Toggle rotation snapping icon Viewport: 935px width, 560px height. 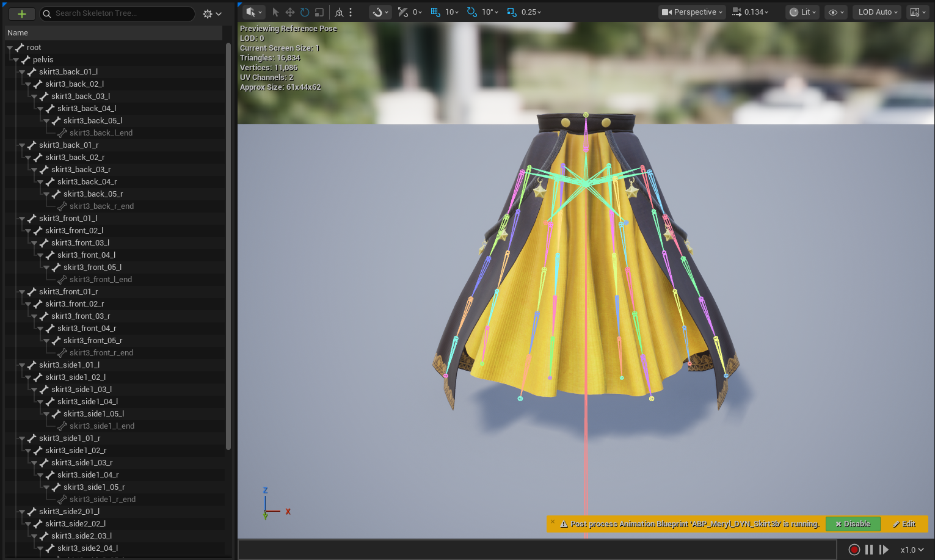[x=472, y=12]
